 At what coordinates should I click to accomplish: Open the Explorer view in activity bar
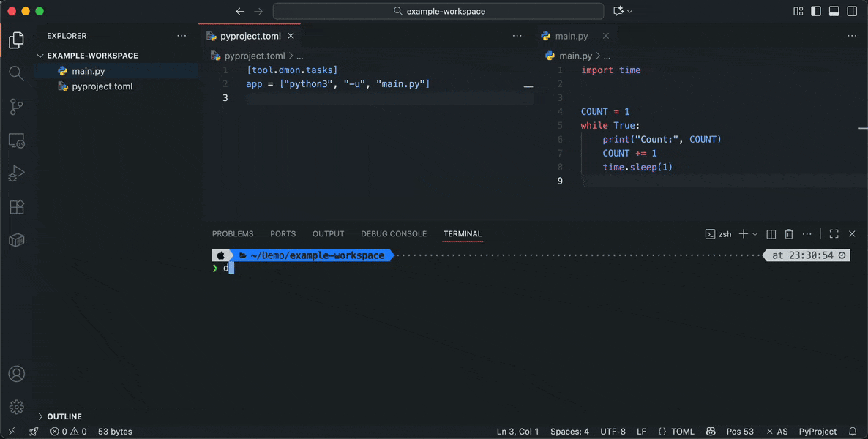tap(17, 40)
